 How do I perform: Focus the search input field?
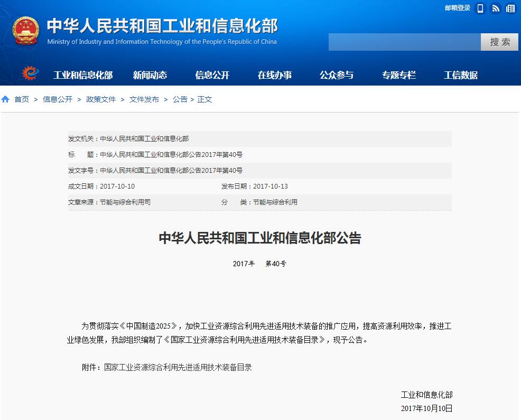pyautogui.click(x=405, y=42)
